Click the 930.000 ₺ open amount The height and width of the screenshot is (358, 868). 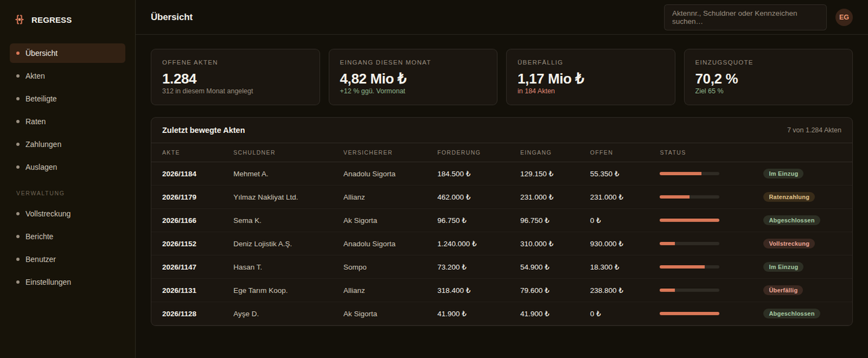pyautogui.click(x=607, y=243)
